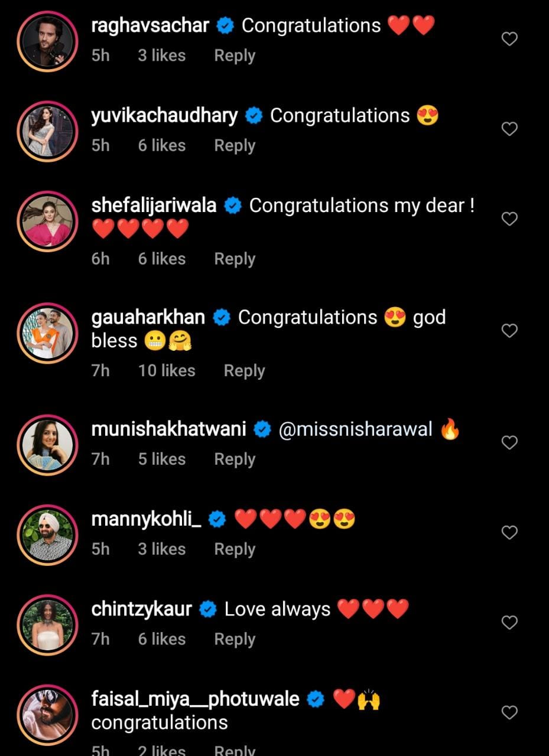549x756 pixels.
Task: Reply to yuvikachaudhary's comment
Action: 235,146
